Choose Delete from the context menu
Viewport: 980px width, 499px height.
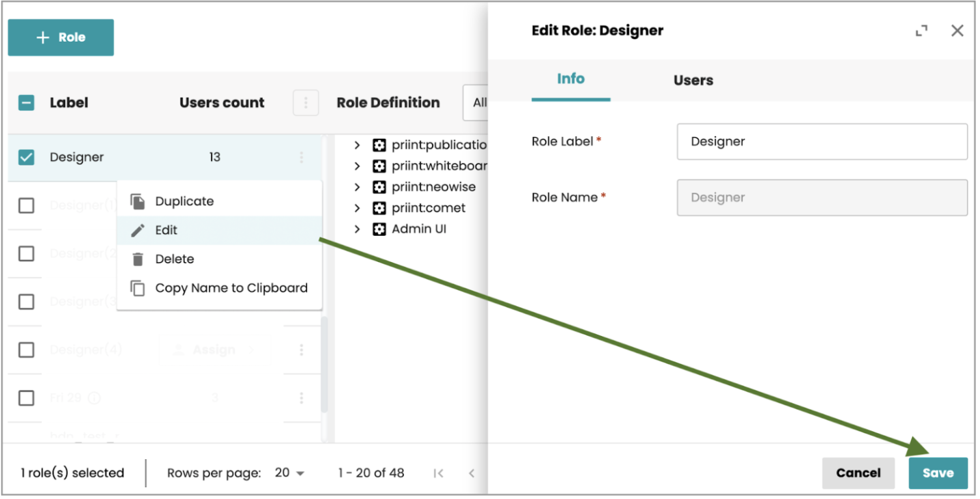175,259
